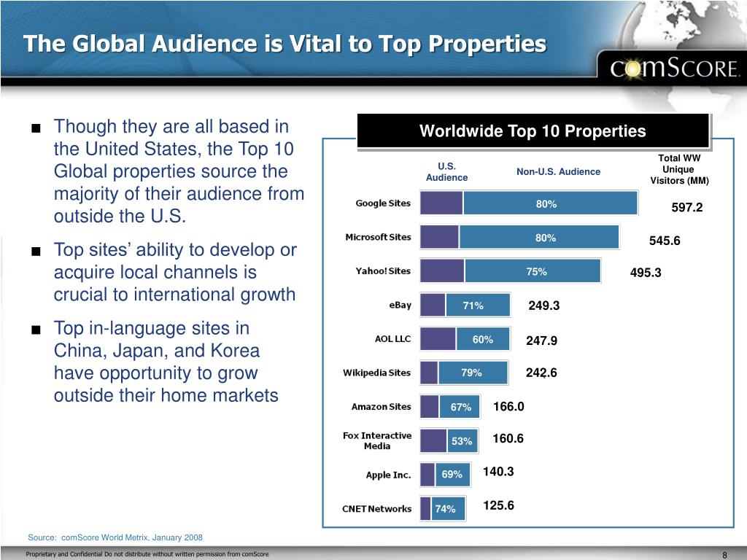747x560 pixels.
Task: Click the Microsoft Sites 80% non-U.S. bar
Action: 539,237
